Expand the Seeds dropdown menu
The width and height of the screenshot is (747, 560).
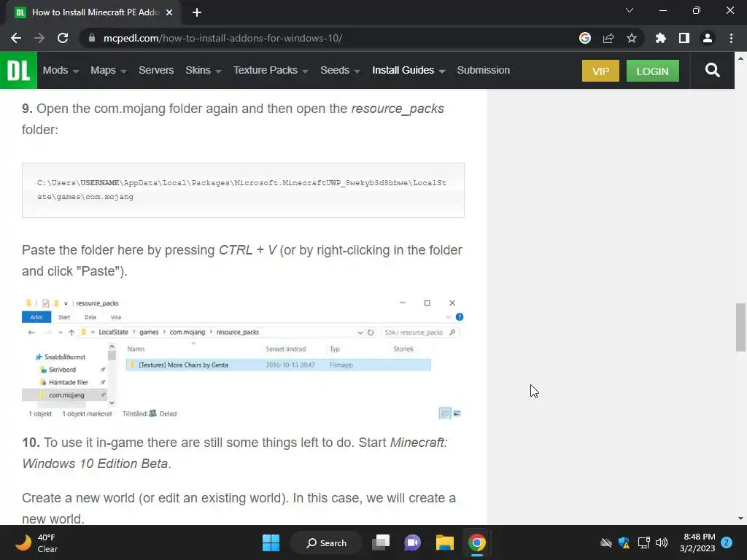(x=340, y=71)
